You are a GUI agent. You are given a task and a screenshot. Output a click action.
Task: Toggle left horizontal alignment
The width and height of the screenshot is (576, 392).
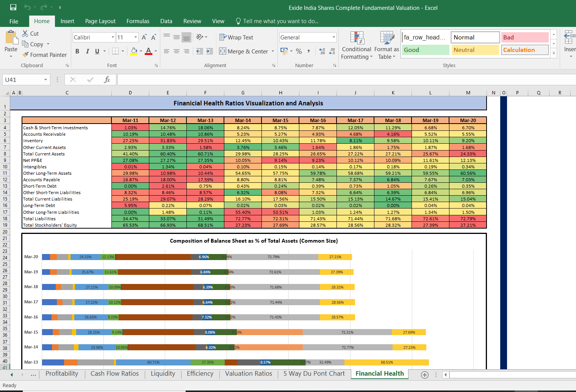point(167,51)
